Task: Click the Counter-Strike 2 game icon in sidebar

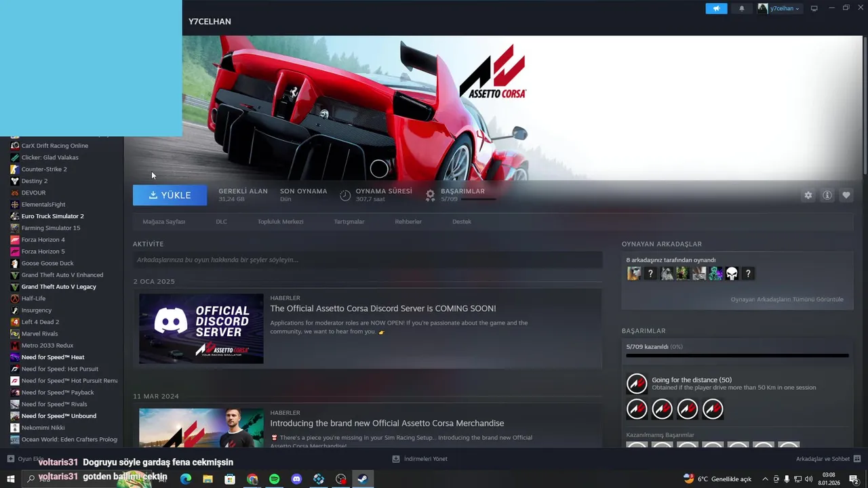Action: pyautogui.click(x=15, y=169)
